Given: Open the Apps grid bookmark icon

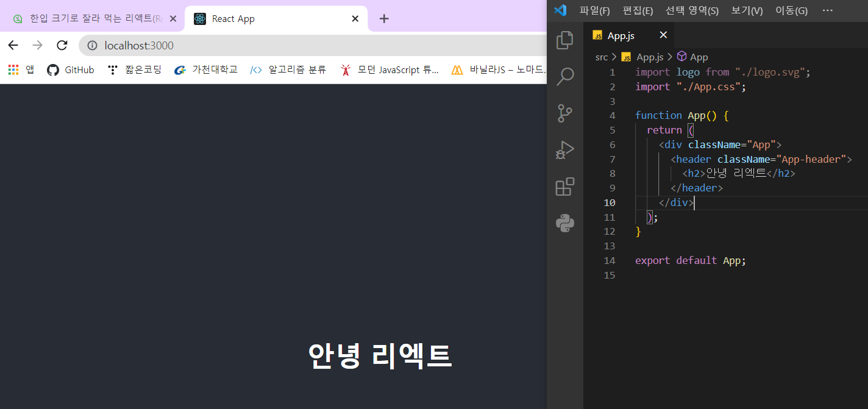Looking at the screenshot, I should tap(13, 70).
